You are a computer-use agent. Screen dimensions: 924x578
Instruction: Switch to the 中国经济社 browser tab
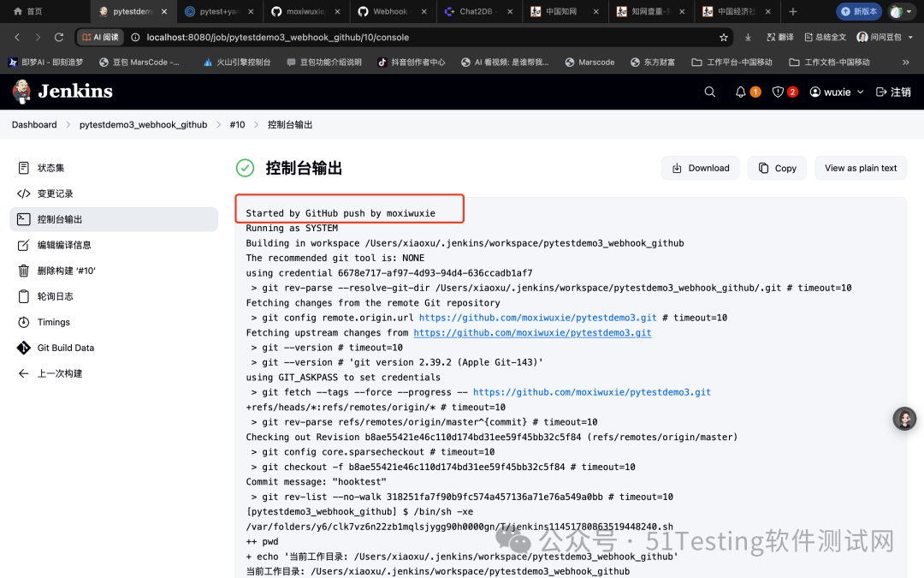tap(736, 11)
